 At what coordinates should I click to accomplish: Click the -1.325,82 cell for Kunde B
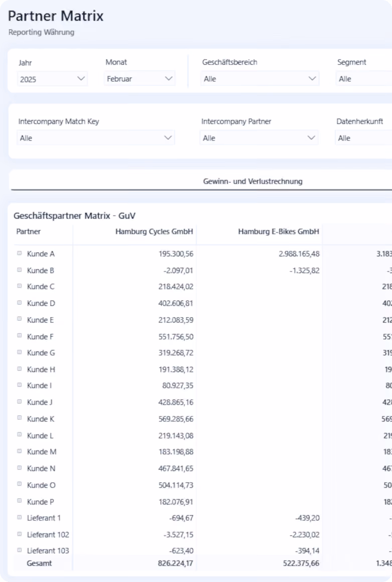pos(304,270)
